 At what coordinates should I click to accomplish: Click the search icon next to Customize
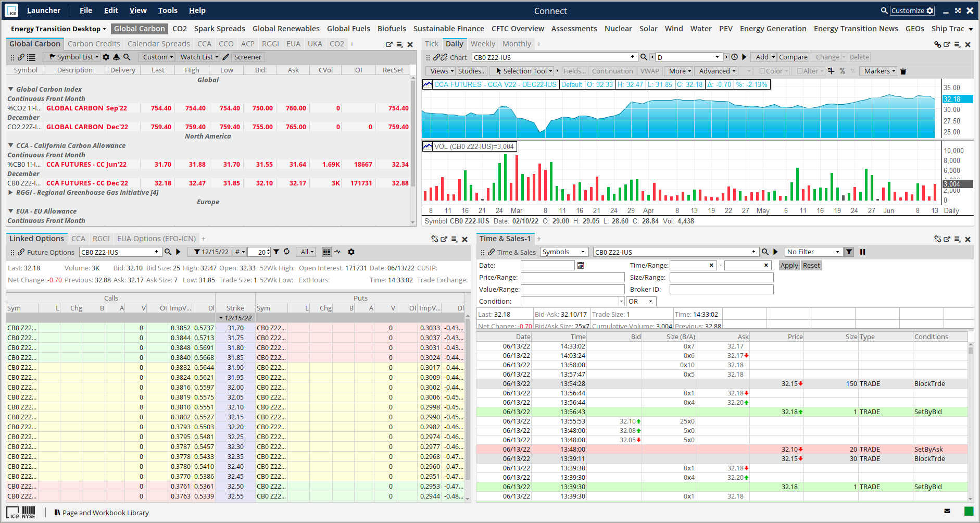[884, 10]
